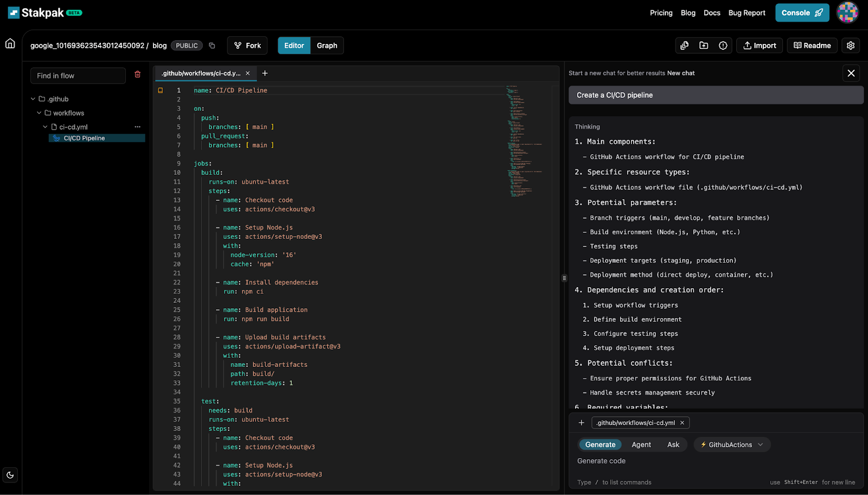Click 'retention-days: 1' code line
The height and width of the screenshot is (495, 868).
coord(261,383)
